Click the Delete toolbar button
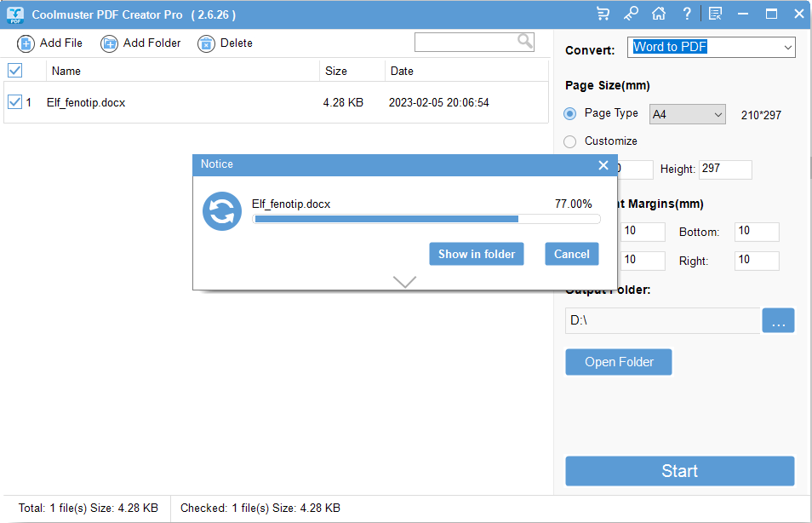 [x=225, y=43]
